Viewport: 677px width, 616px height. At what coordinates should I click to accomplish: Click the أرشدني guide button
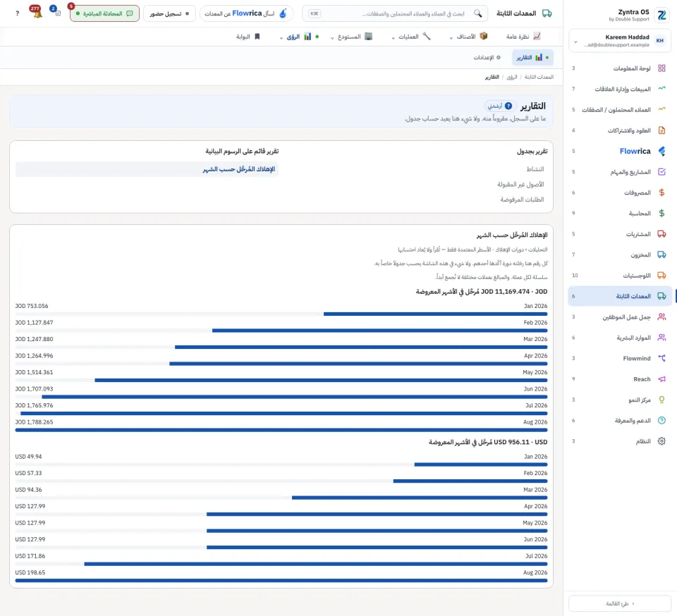499,106
